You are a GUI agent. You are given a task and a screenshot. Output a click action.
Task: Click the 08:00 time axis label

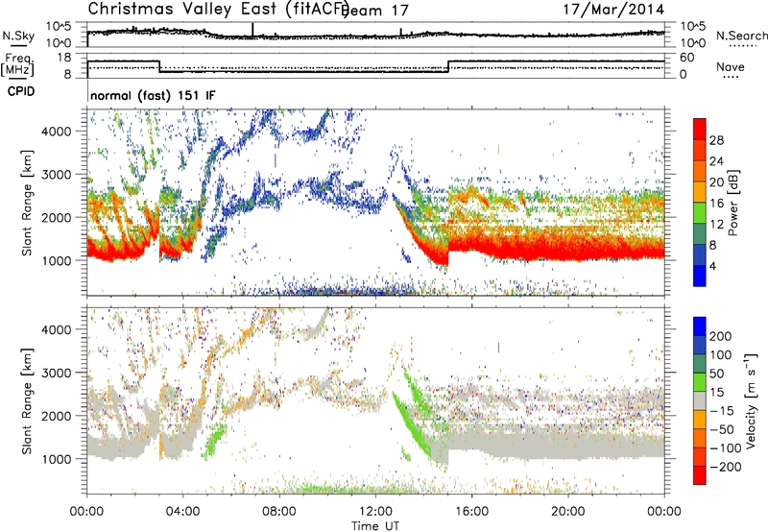279,512
